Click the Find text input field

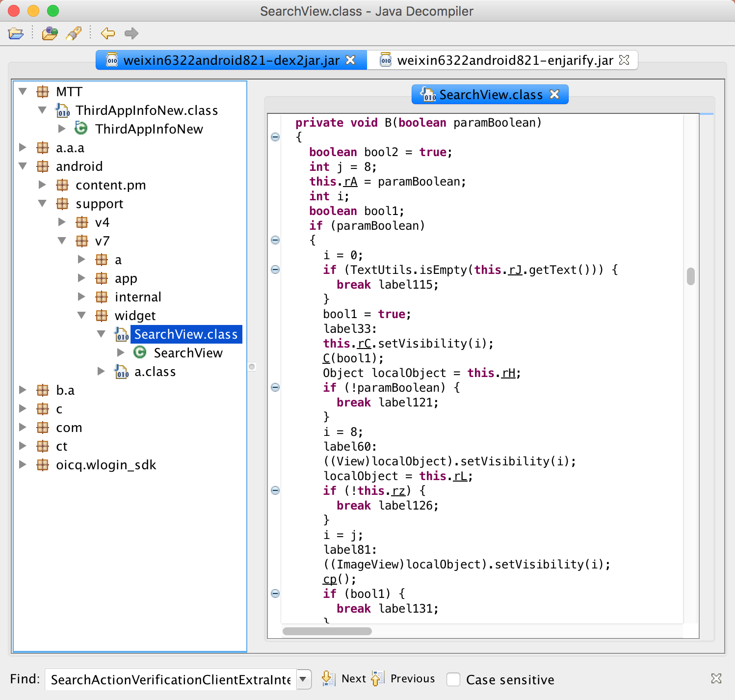click(x=171, y=679)
